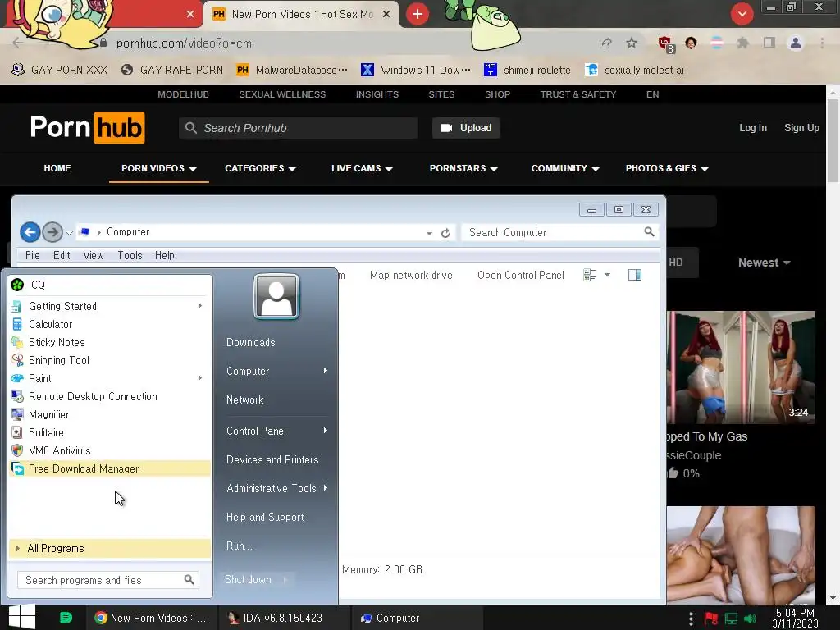The height and width of the screenshot is (630, 840).
Task: Expand the Paint jump list arrow
Action: [200, 378]
